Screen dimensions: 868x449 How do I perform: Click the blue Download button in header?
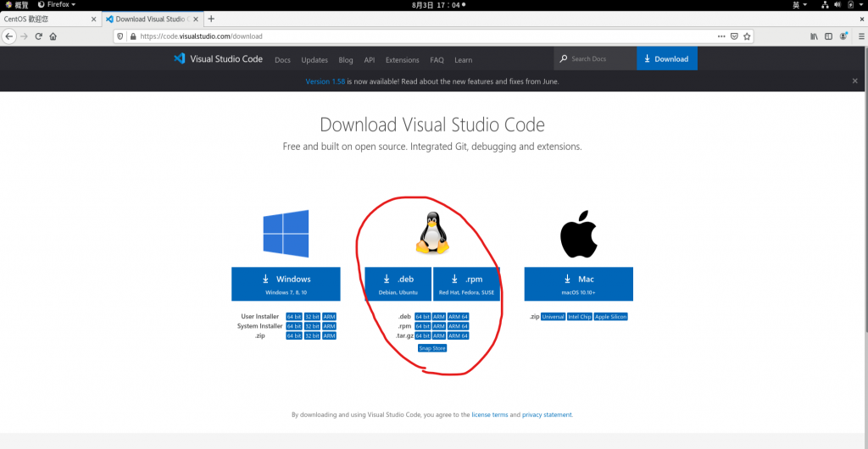coord(667,58)
